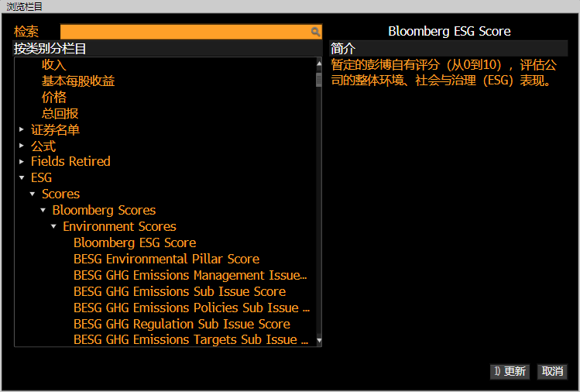Select BESG GHG Regulation Sub Issue Score
Screen dimensions: 580x392
pyautogui.click(x=182, y=325)
